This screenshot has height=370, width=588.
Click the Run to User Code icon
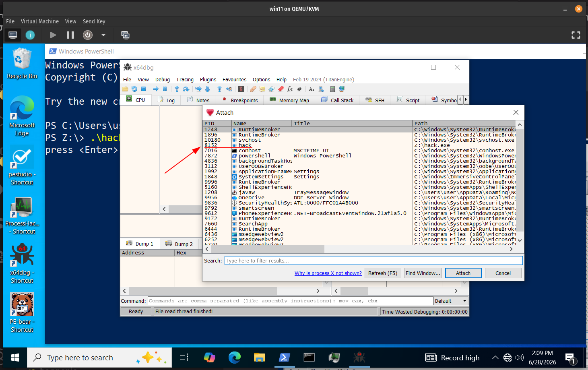point(229,89)
